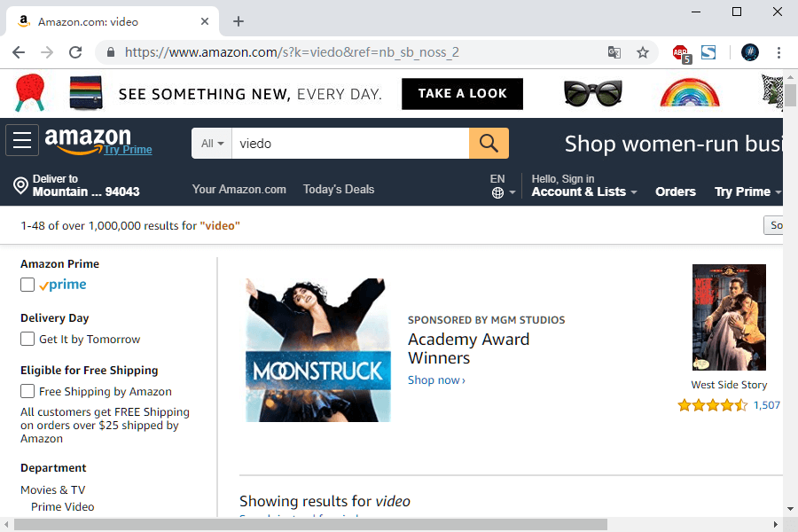Click the black sunglasses banner image
Image resolution: width=798 pixels, height=532 pixels.
(593, 93)
